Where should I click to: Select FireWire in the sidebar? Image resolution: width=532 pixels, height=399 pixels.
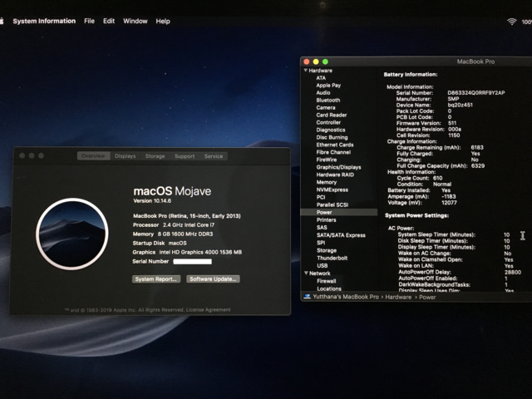327,160
